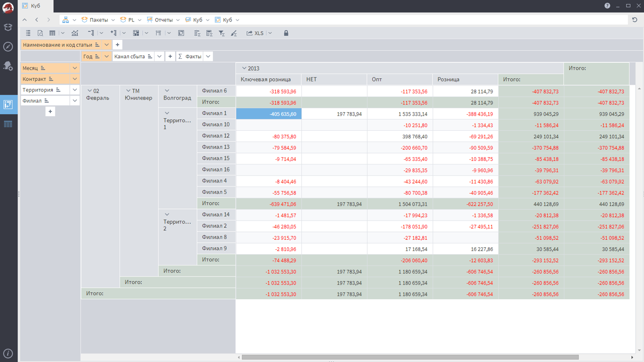Screen dimensions: 644x362
Task: Open the table grid icon in sidebar
Action: [8, 124]
